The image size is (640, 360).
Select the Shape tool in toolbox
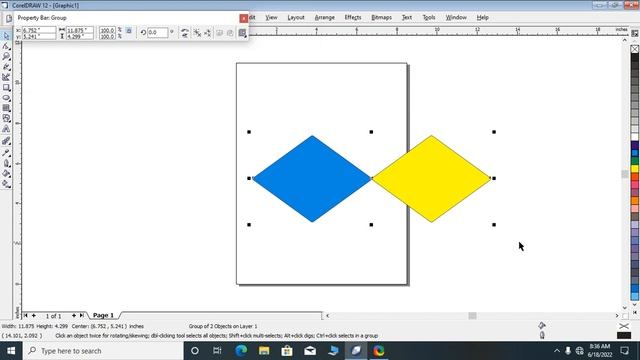[6, 46]
